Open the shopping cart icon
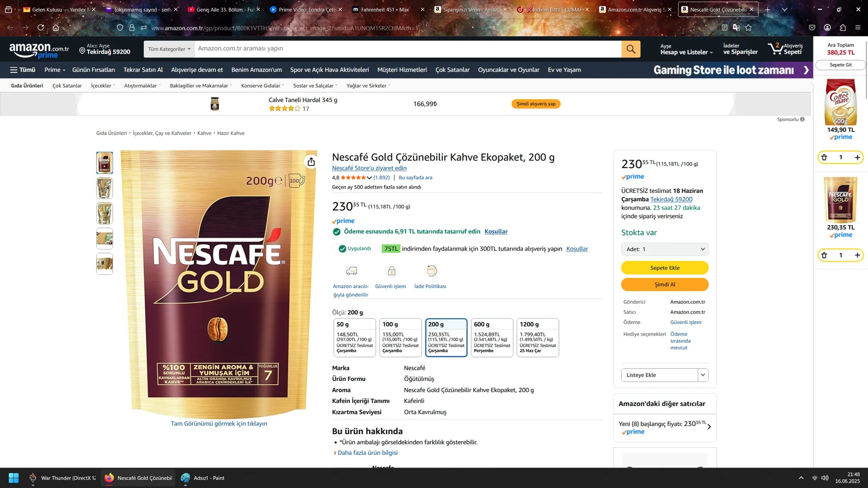The width and height of the screenshot is (868, 488). 776,49
